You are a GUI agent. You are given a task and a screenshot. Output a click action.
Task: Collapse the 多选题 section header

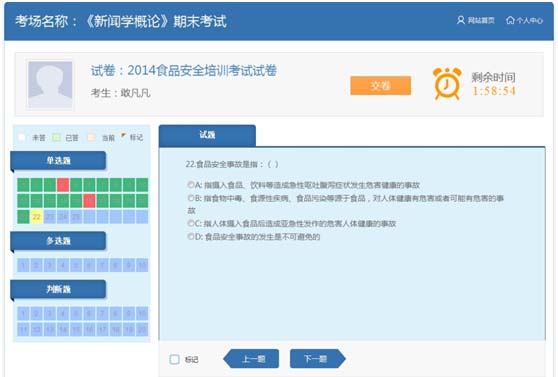tap(58, 241)
